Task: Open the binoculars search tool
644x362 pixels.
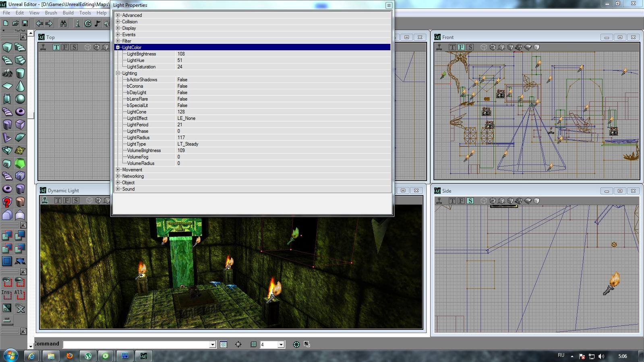Action: tap(63, 24)
